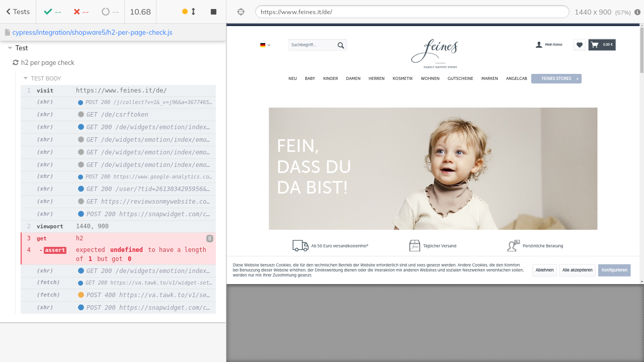The height and width of the screenshot is (362, 644).
Task: Click the Suchbegriff search input field
Action: [x=311, y=45]
